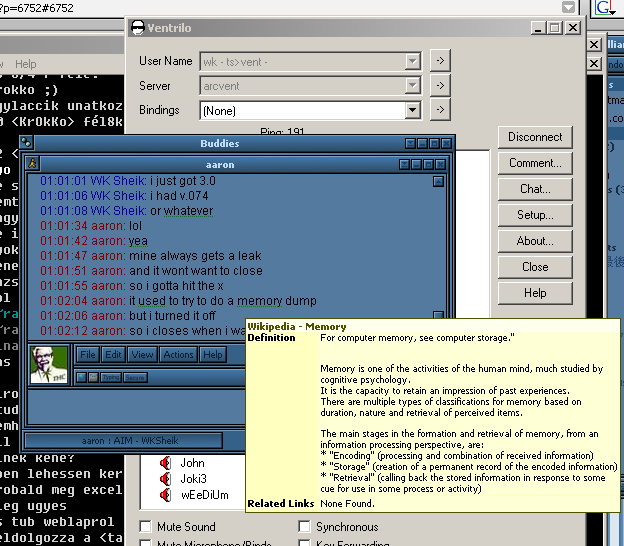Screen dimensions: 624x546
Task: Minimize the Ventrilo window
Action: pyautogui.click(x=538, y=28)
